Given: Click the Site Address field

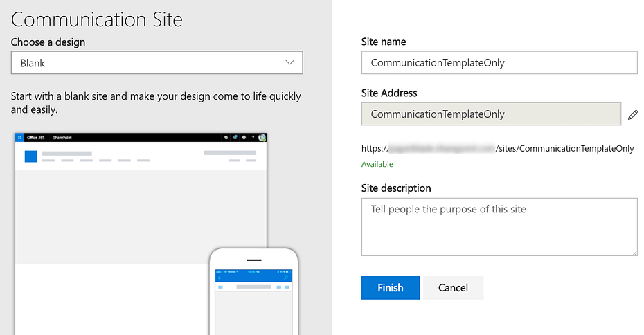Looking at the screenshot, I should click(x=490, y=114).
